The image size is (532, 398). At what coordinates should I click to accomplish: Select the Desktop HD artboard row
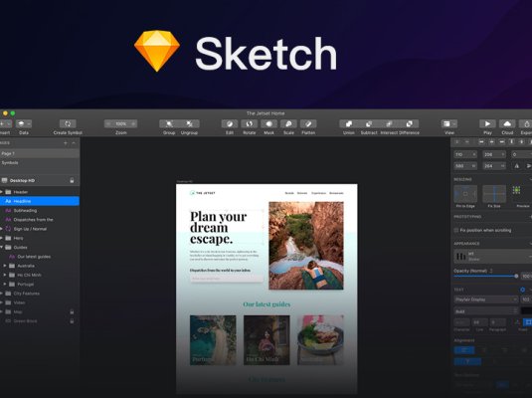tap(40, 180)
